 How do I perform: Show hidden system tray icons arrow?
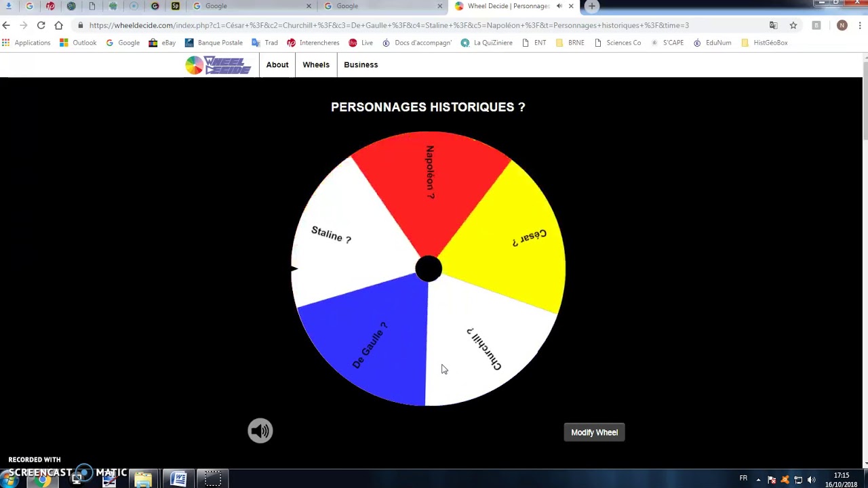(758, 480)
